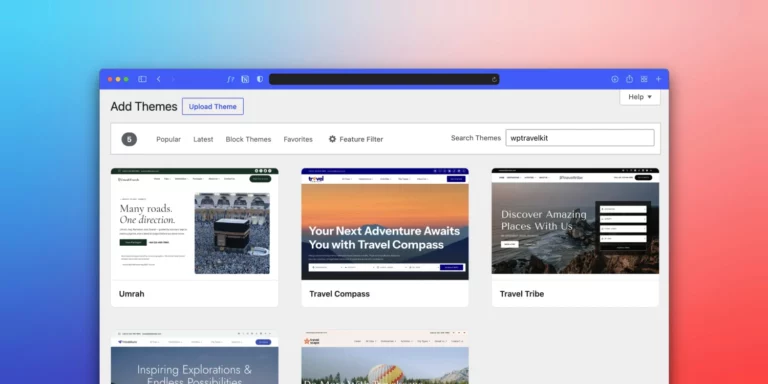768x384 pixels.
Task: Open the font inspector extension icon
Action: coord(230,79)
